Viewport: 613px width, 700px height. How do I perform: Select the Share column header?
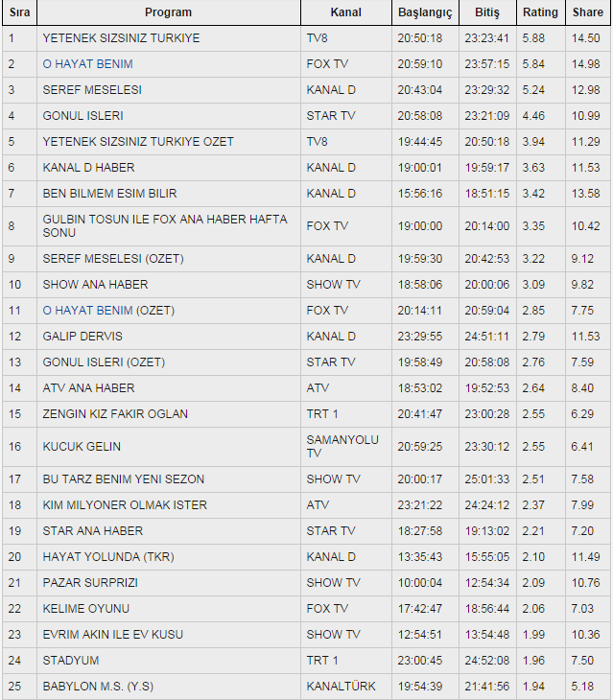(x=587, y=12)
